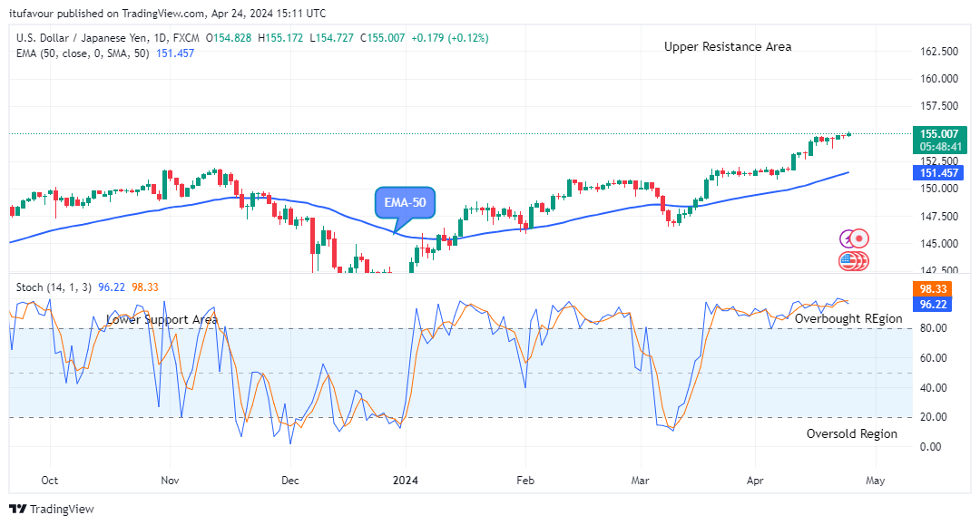Click the 05:48:41 candle countdown timer
Viewport: 980px width, 525px height.
[941, 147]
